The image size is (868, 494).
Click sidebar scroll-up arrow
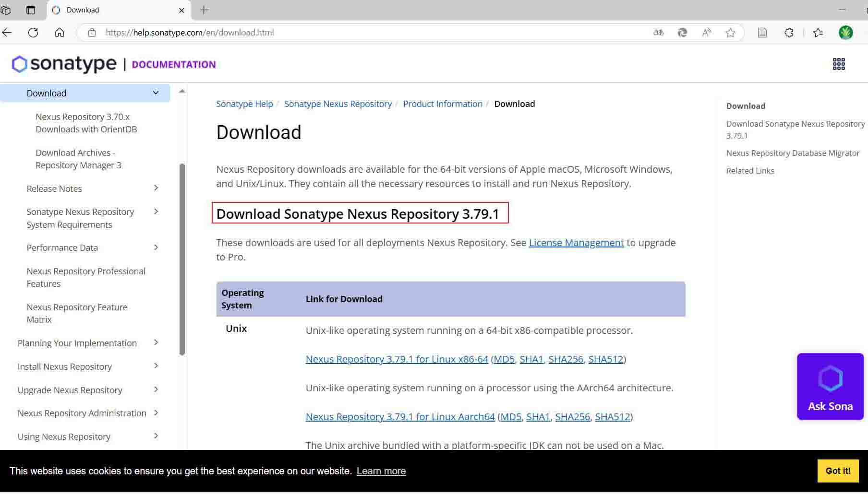pyautogui.click(x=182, y=91)
